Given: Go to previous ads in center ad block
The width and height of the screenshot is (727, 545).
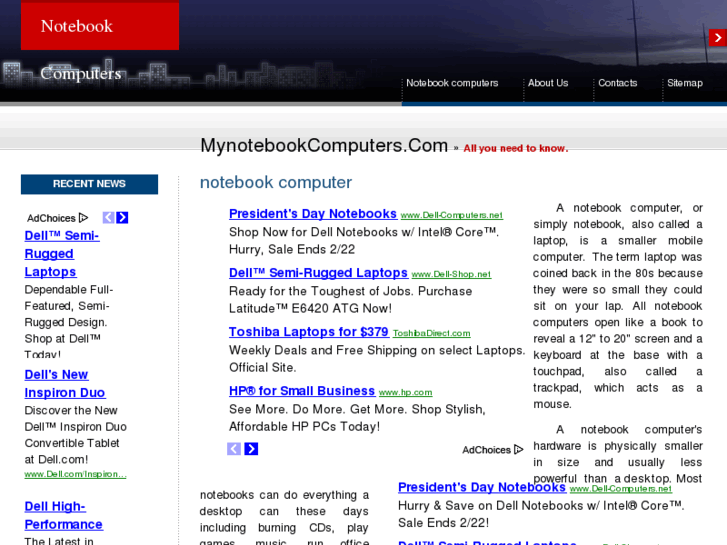Looking at the screenshot, I should tap(234, 449).
